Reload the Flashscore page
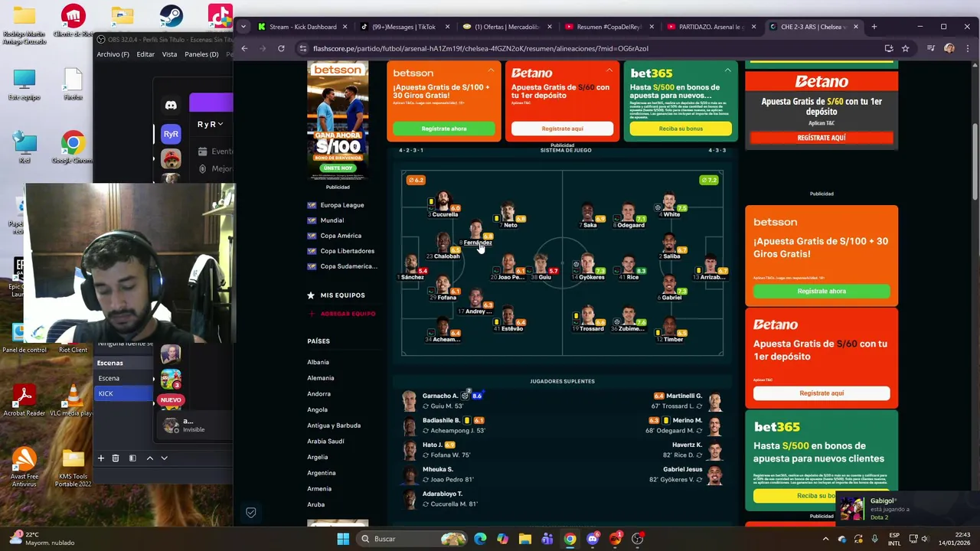This screenshot has height=551, width=980. (x=281, y=48)
